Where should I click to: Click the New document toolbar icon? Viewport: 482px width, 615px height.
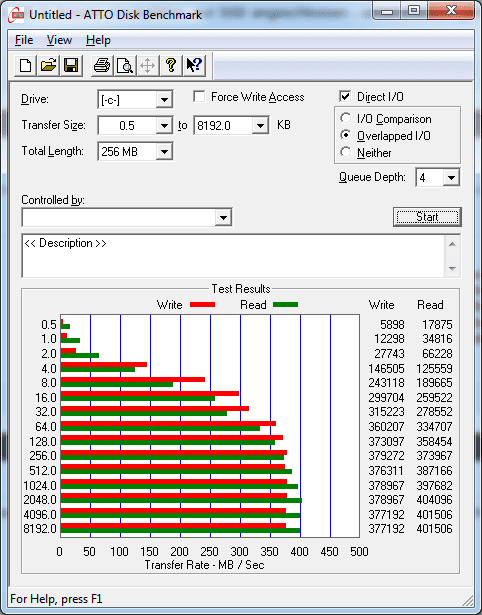pyautogui.click(x=25, y=65)
